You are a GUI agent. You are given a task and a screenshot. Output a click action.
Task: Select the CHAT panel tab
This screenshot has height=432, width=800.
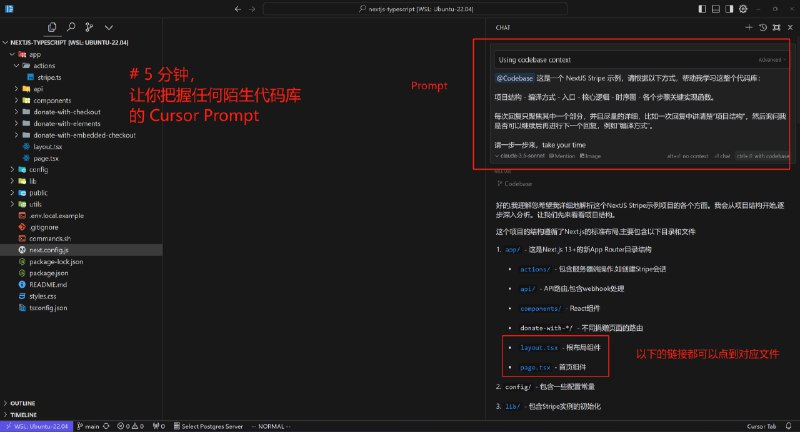503,28
